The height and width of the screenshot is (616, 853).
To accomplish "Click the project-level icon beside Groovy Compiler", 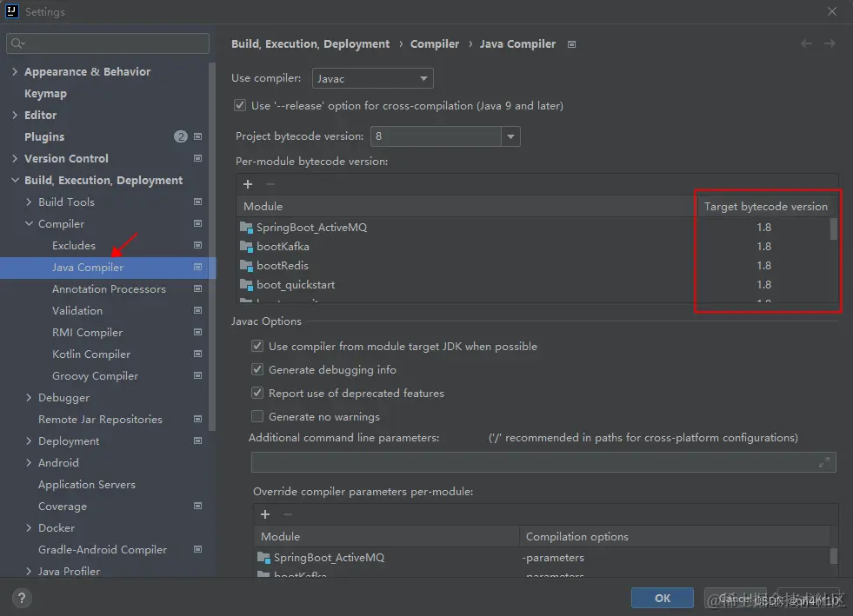I will click(197, 375).
